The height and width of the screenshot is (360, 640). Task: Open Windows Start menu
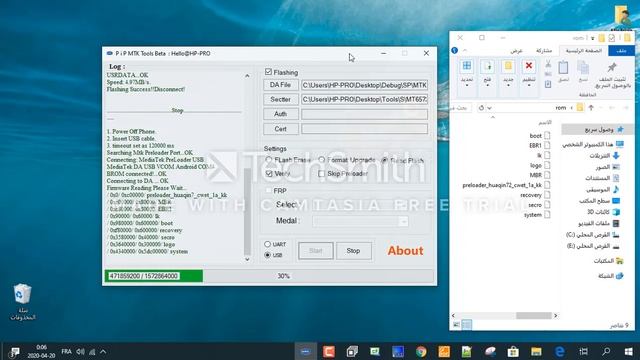pyautogui.click(x=629, y=351)
